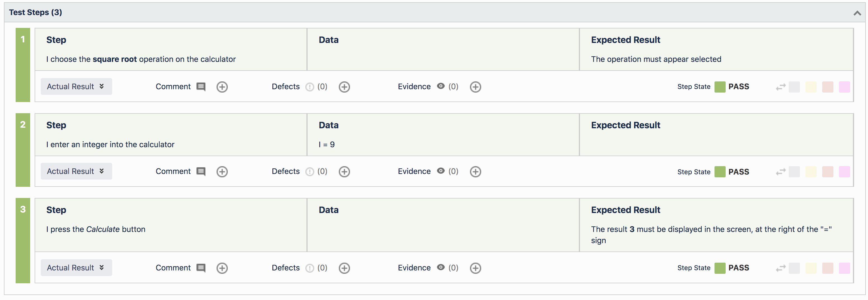Expand Actual Result in step 3

pyautogui.click(x=76, y=268)
